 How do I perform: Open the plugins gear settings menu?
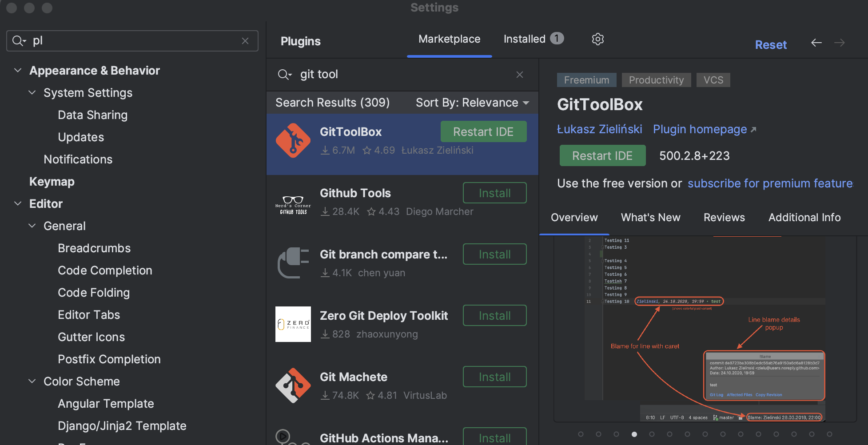pos(598,39)
